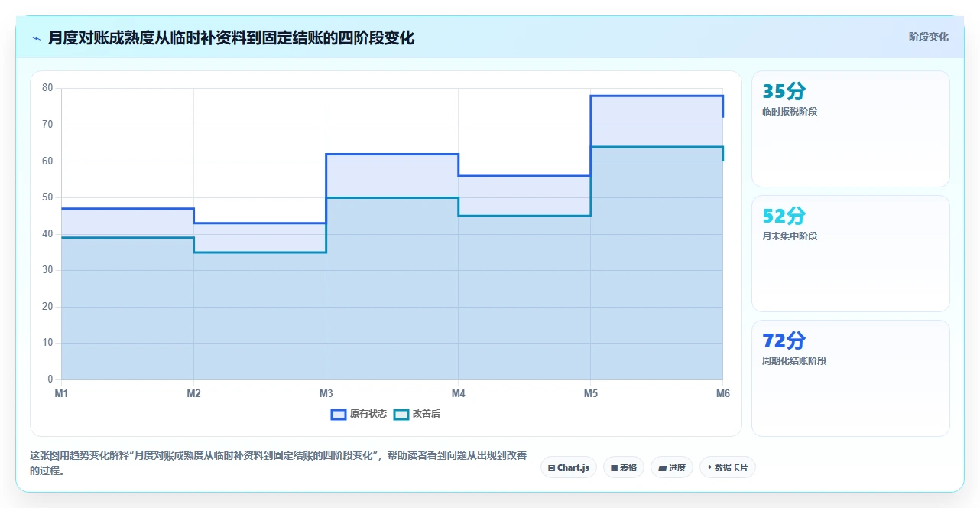This screenshot has height=508, width=980.
Task: Click the 进度 tag chip
Action: [x=672, y=467]
